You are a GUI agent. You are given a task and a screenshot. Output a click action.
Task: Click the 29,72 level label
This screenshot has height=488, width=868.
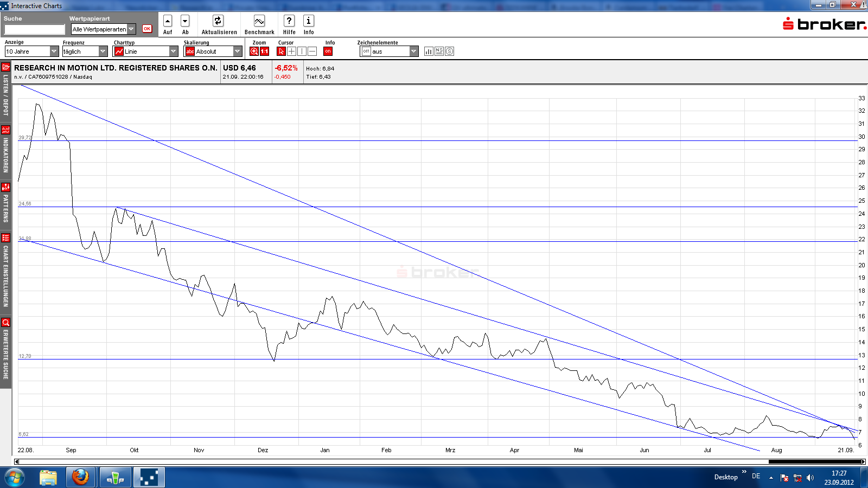tap(25, 138)
